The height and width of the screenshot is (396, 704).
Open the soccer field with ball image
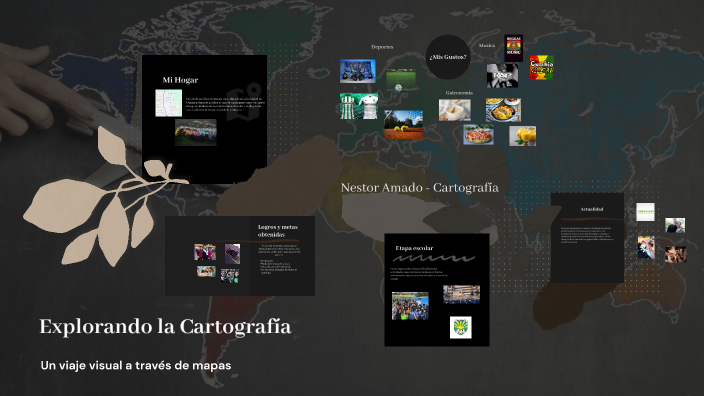[401, 81]
